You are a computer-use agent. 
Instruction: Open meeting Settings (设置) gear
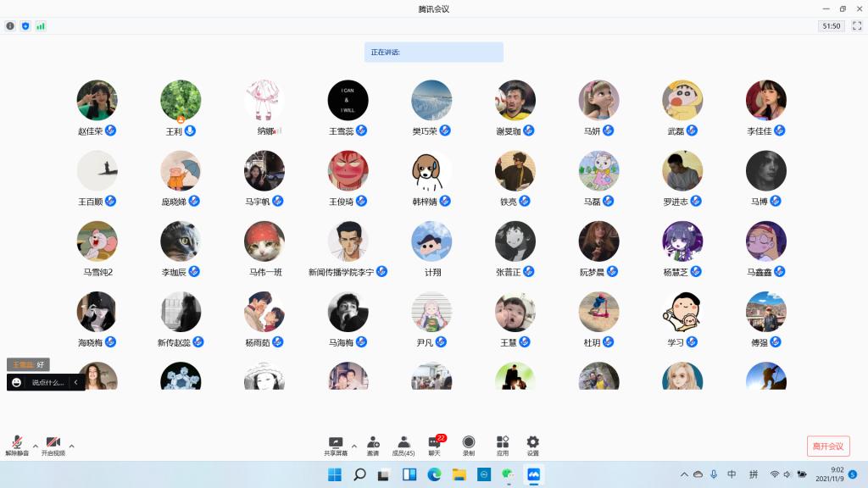(x=532, y=444)
